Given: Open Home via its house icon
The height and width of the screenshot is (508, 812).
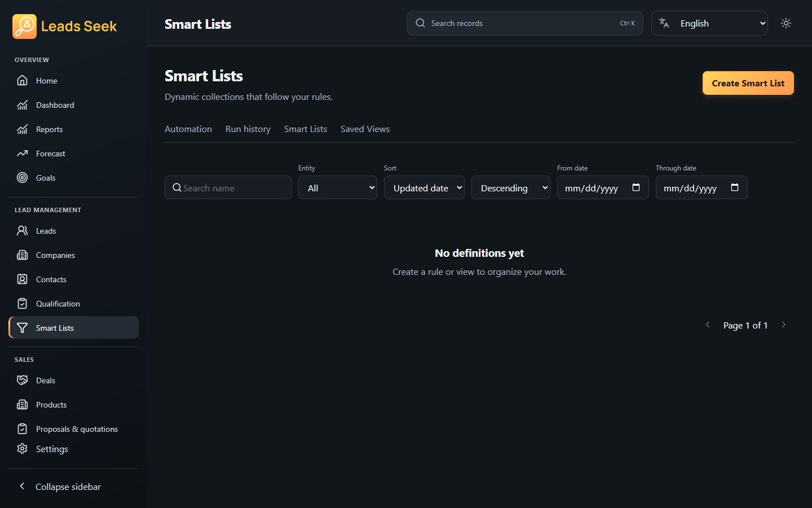Looking at the screenshot, I should (22, 81).
